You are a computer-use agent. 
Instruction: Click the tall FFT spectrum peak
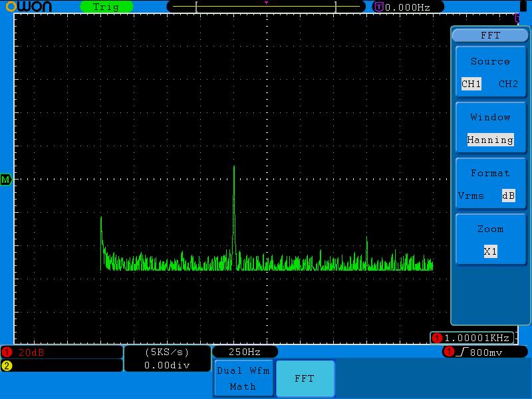[x=234, y=217]
